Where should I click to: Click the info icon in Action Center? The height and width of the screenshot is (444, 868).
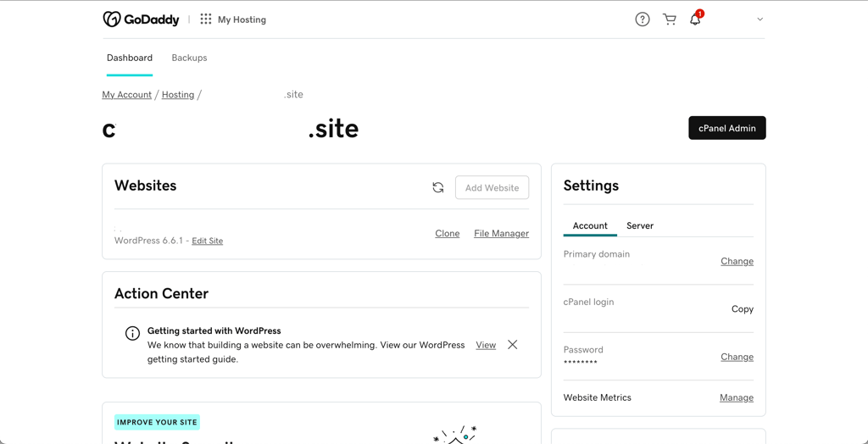click(132, 333)
